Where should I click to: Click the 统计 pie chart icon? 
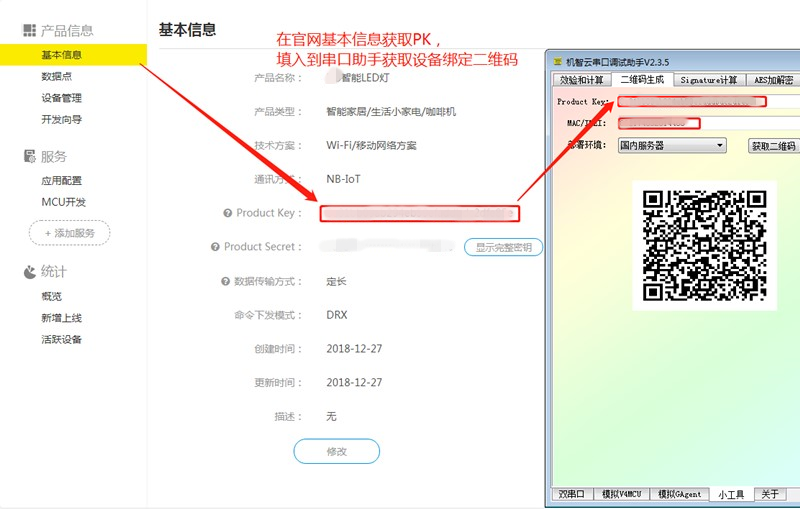tap(29, 272)
